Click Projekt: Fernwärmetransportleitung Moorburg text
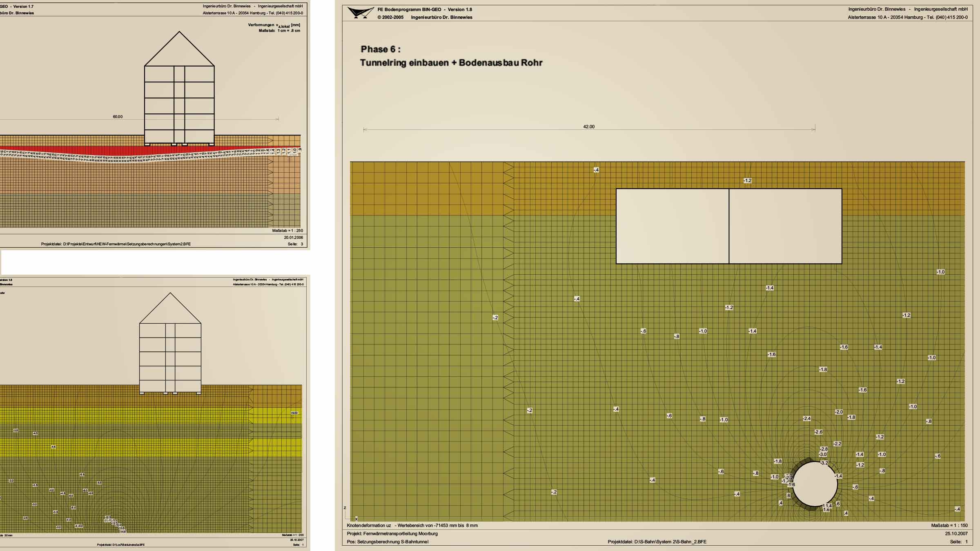 (x=392, y=533)
